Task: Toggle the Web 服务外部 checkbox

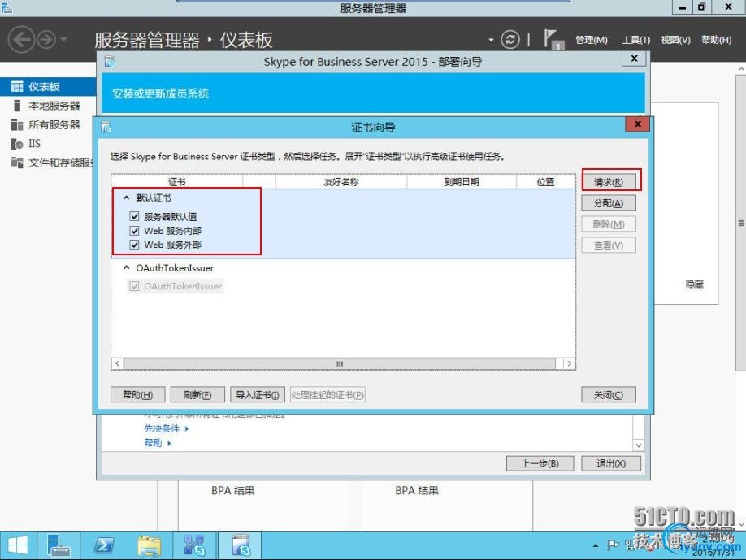Action: coord(135,245)
